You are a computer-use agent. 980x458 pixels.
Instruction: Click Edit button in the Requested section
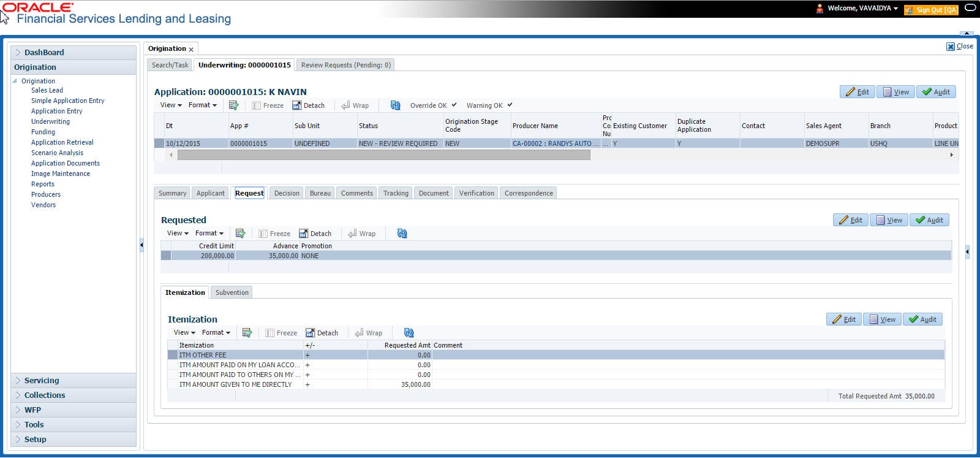pyautogui.click(x=851, y=220)
